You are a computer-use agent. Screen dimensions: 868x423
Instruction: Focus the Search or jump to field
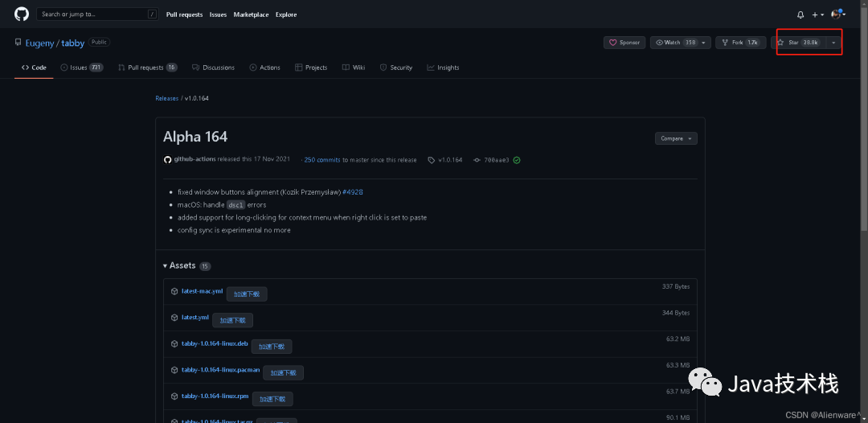pos(97,14)
